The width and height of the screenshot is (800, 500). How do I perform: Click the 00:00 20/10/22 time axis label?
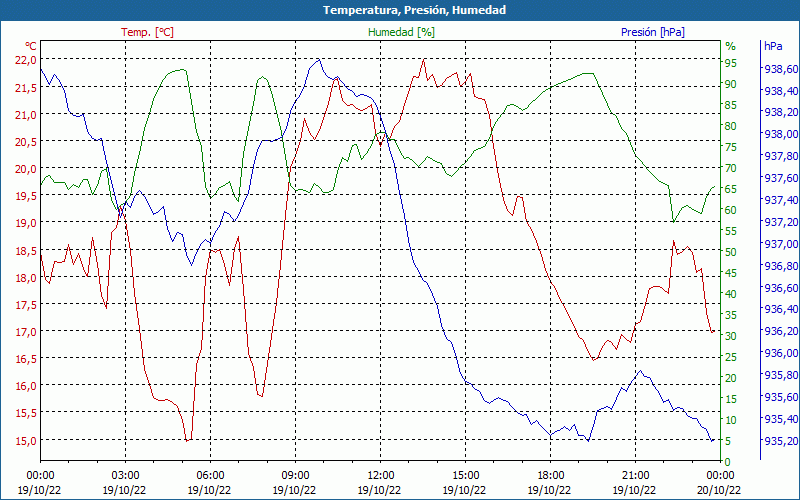point(719,483)
